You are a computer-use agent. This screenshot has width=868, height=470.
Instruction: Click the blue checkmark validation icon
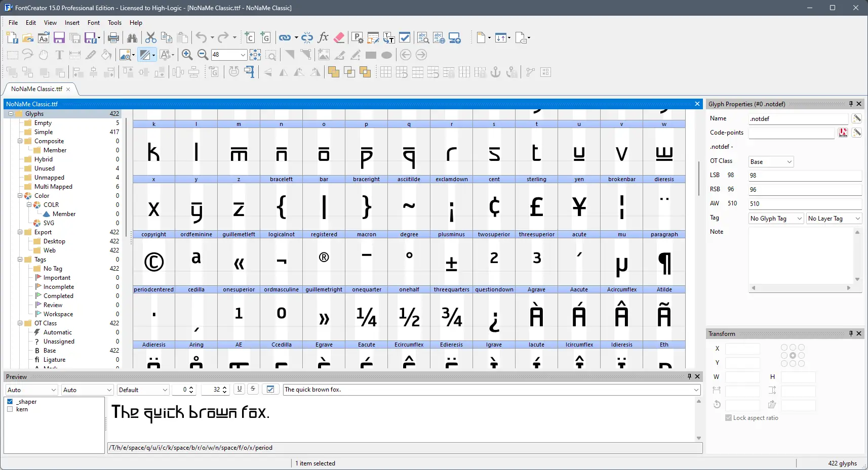coord(405,37)
